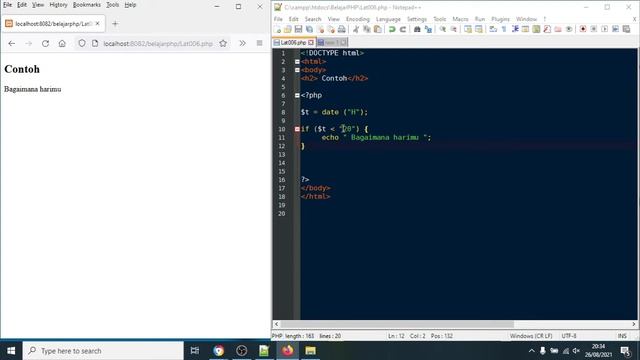Screen dimensions: 640x360
Task: Click UTF-8 encoding in status bar
Action: click(569, 336)
